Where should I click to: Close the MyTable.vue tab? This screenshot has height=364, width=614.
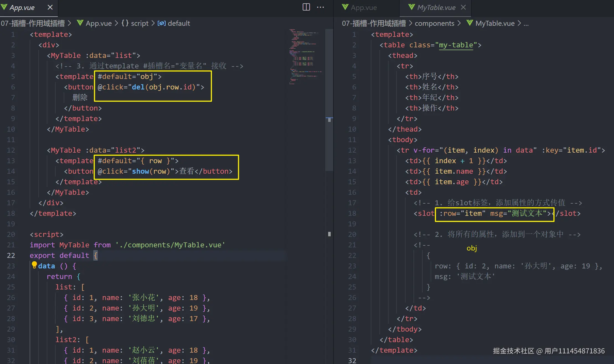pos(463,7)
